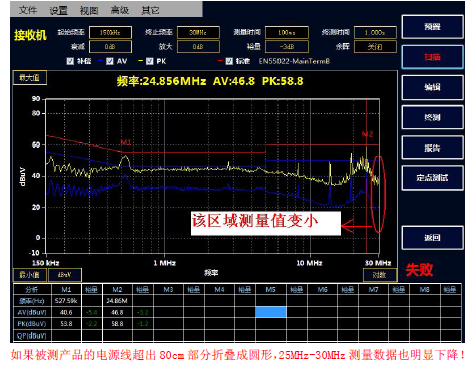Click the 定点测试 button
The height and width of the screenshot is (365, 474).
(432, 178)
